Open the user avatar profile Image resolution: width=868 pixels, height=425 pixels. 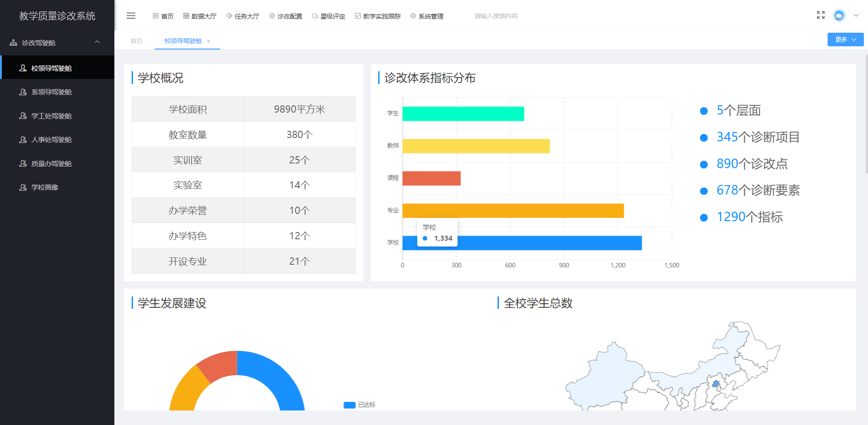point(839,15)
